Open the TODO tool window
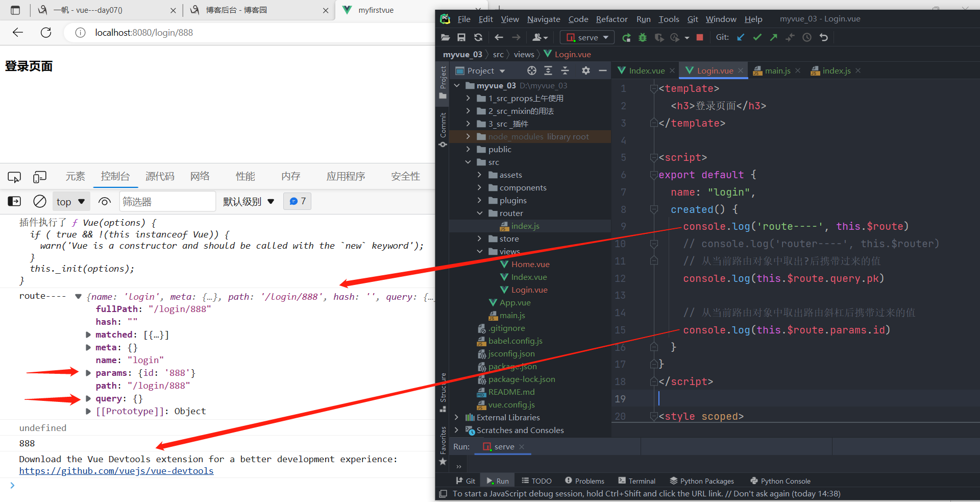This screenshot has height=502, width=980. [x=536, y=481]
